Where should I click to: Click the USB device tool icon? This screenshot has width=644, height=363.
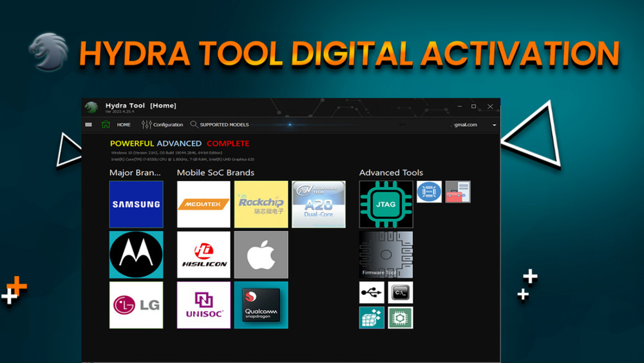pyautogui.click(x=372, y=292)
